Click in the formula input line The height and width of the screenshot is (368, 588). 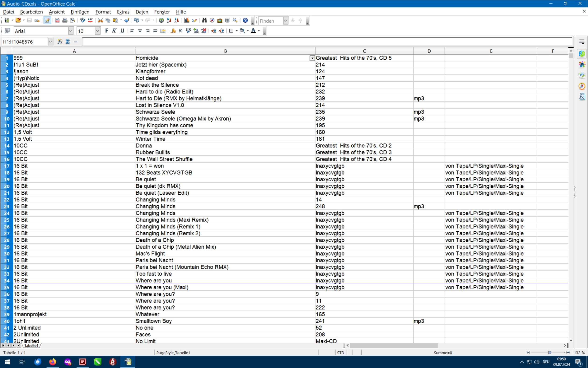[327, 42]
